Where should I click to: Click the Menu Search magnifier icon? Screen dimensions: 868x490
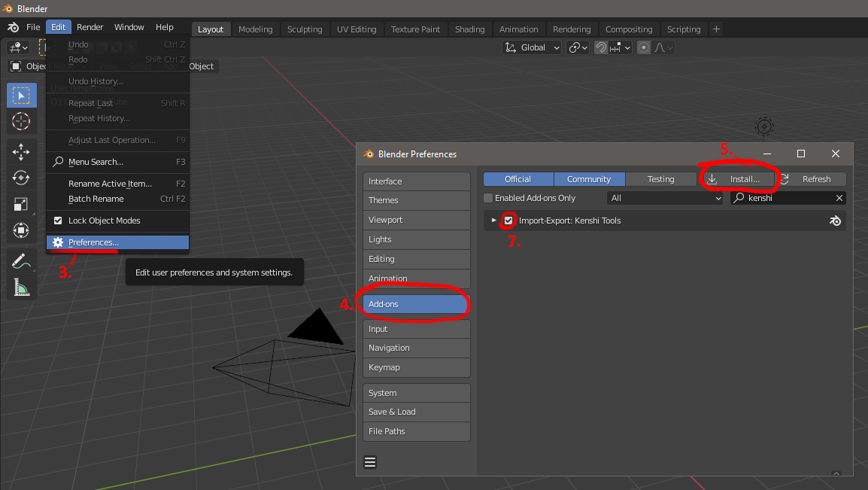(58, 162)
